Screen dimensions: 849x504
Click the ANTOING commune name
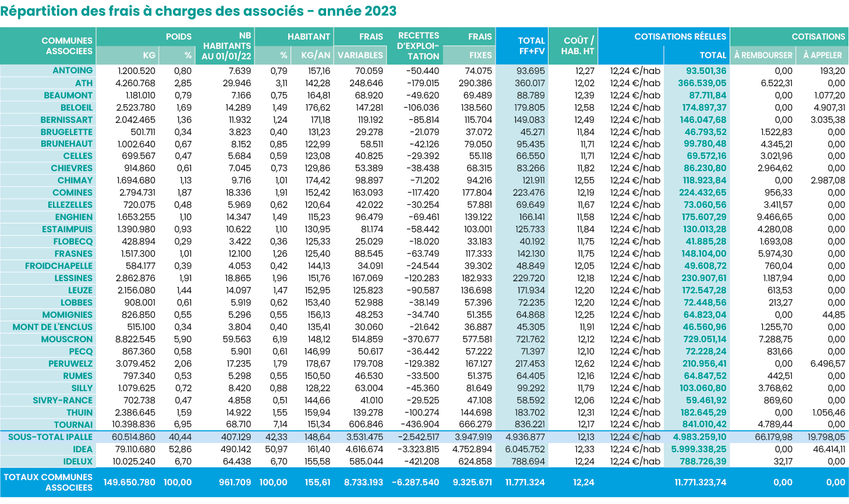click(72, 70)
